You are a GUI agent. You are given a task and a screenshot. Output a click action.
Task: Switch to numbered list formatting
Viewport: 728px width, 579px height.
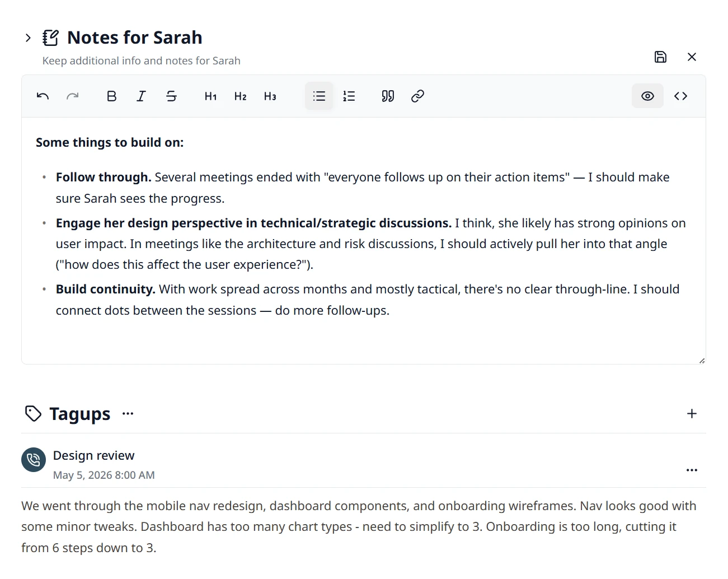[x=349, y=96]
